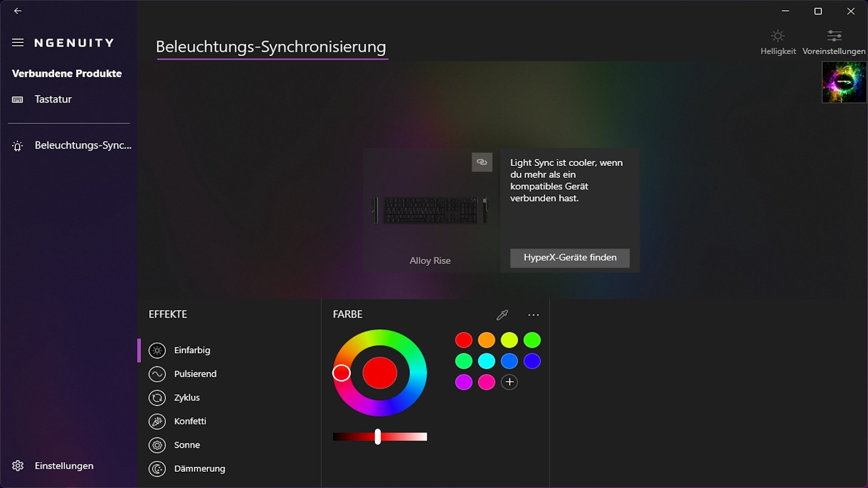Open the hamburger navigation menu

pos(18,42)
